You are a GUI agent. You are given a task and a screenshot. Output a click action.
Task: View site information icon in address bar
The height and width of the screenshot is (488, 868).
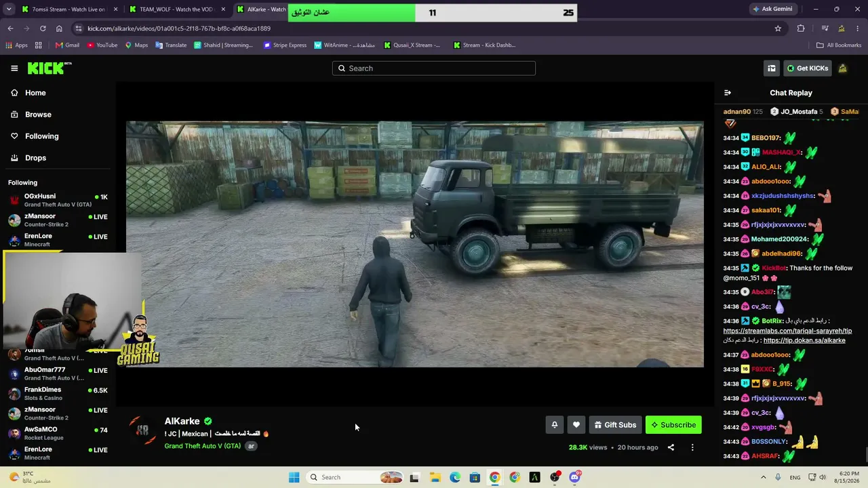tap(79, 28)
